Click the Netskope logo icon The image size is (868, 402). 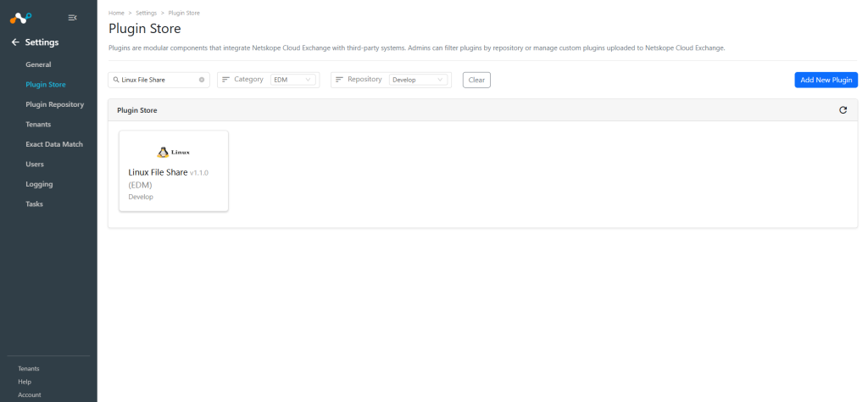coord(21,18)
